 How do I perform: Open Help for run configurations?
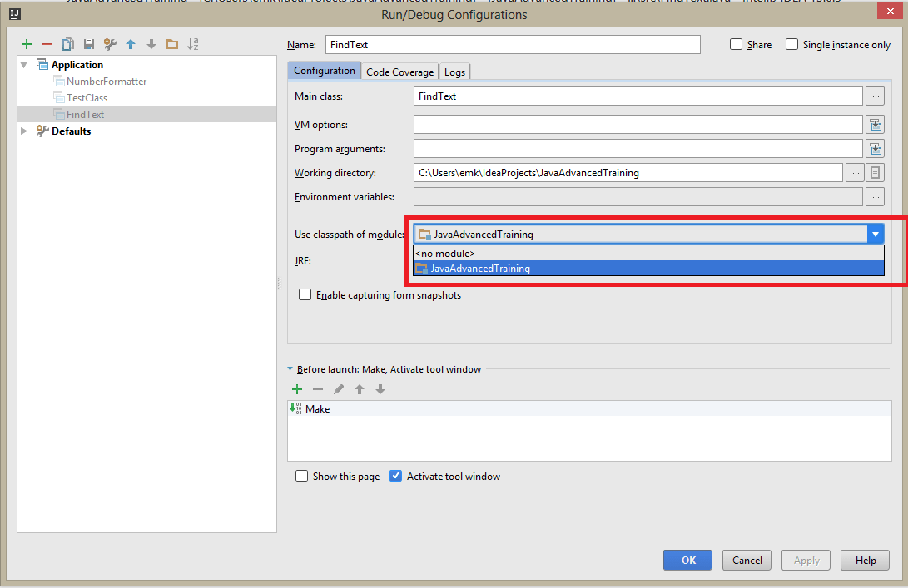865,560
